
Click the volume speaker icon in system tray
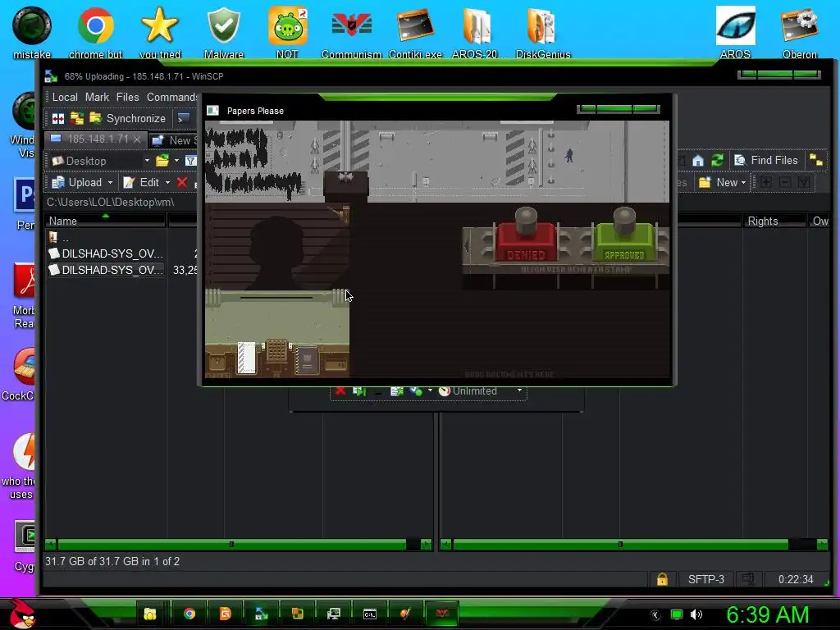[x=696, y=614]
